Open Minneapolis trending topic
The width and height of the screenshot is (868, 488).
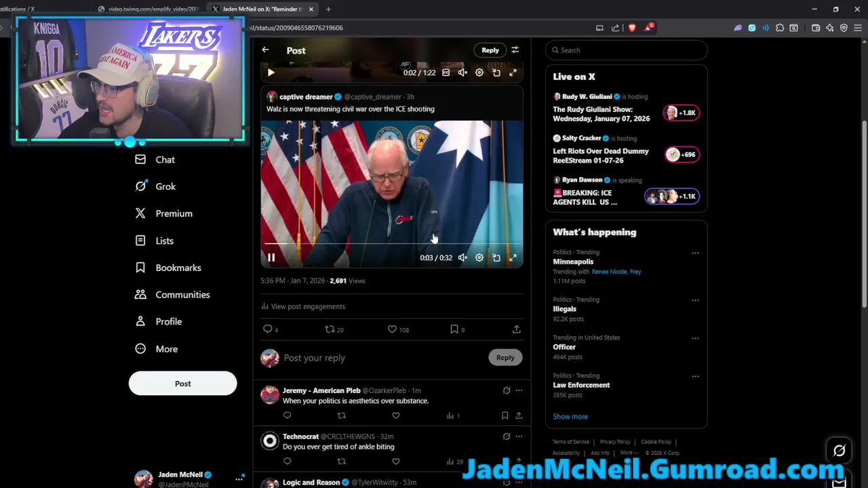point(573,262)
